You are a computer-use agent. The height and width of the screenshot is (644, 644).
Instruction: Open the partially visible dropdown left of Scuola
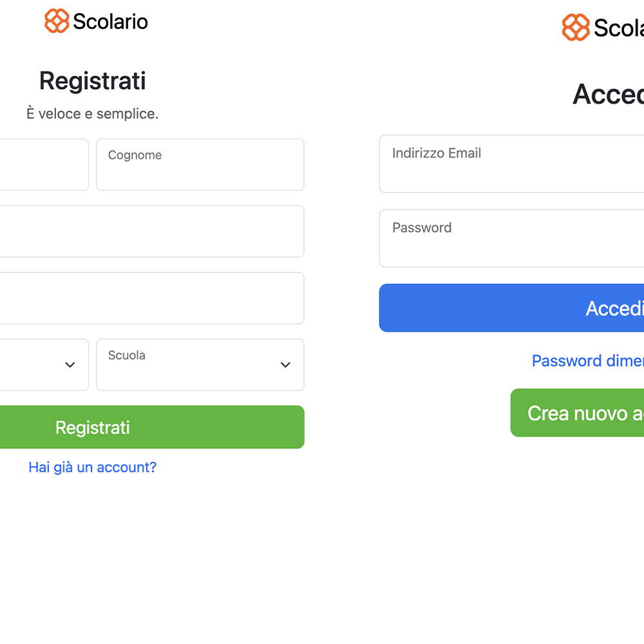pos(44,365)
